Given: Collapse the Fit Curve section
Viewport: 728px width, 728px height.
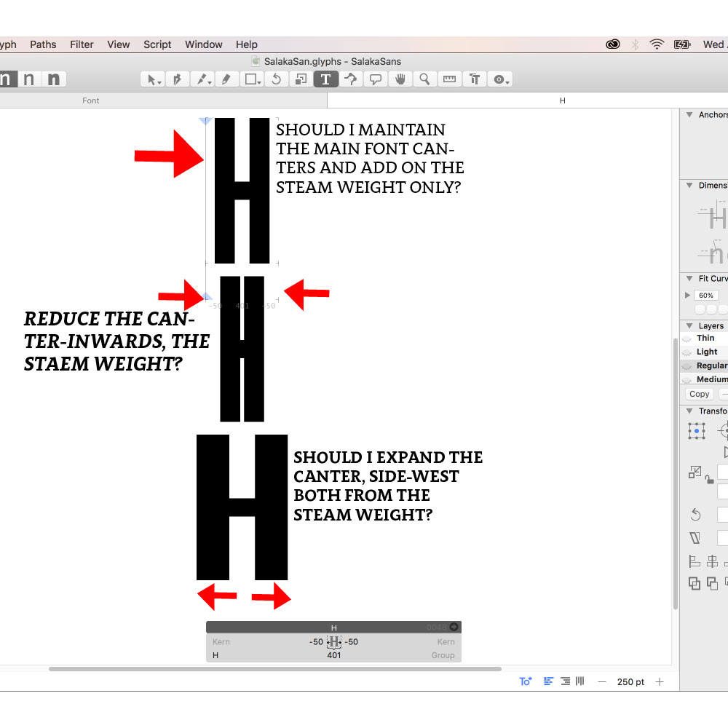Looking at the screenshot, I should [689, 279].
